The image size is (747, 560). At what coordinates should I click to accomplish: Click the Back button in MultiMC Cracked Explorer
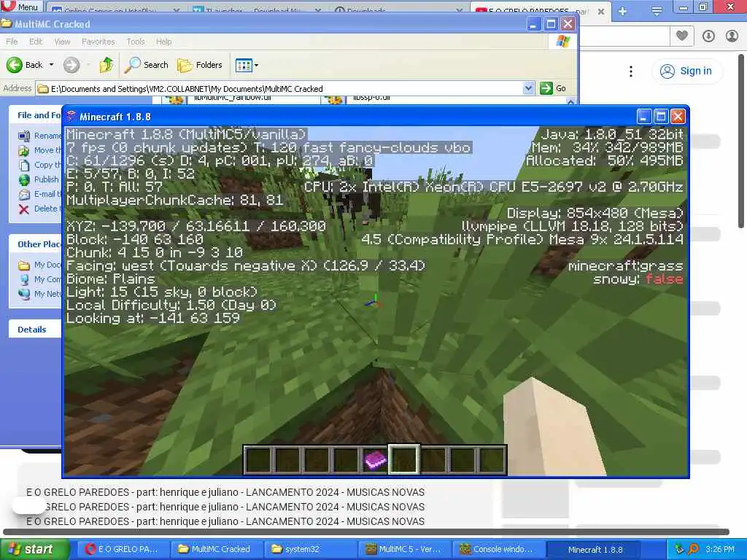(x=25, y=65)
